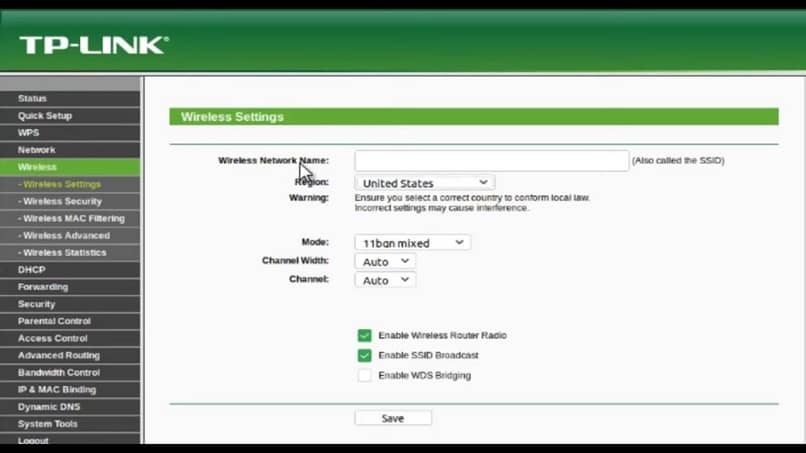Screen dimensions: 806x453
Task: Click the Wireless Settings green header
Action: pos(474,117)
